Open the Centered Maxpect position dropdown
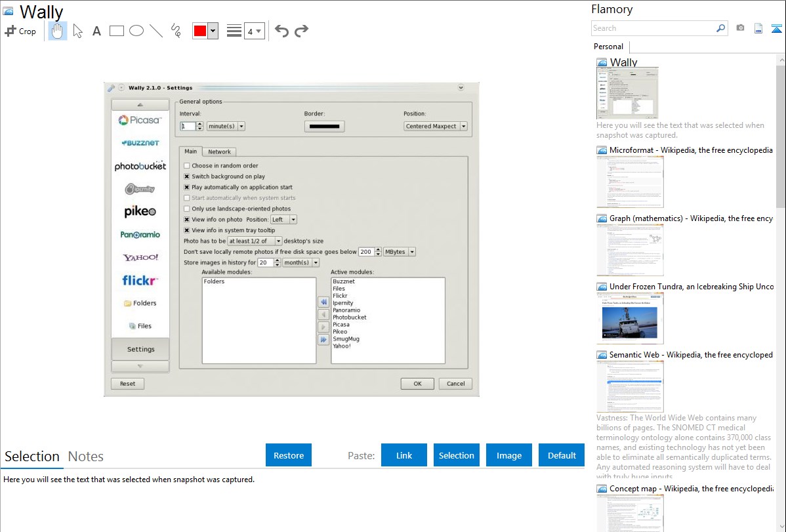The image size is (786, 532). point(436,127)
